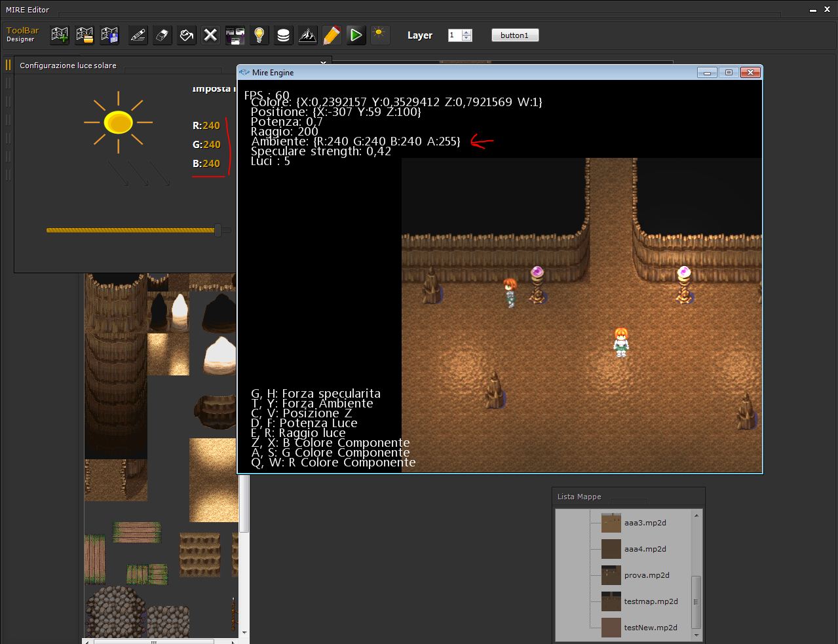Click the Ambiente RGBA readout in Mire Engine
838x644 pixels.
pyautogui.click(x=356, y=142)
